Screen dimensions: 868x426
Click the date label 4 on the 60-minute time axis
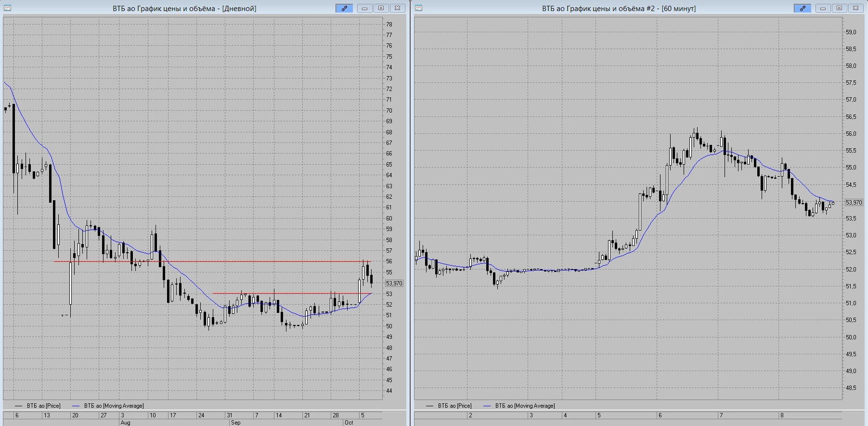[x=565, y=415]
